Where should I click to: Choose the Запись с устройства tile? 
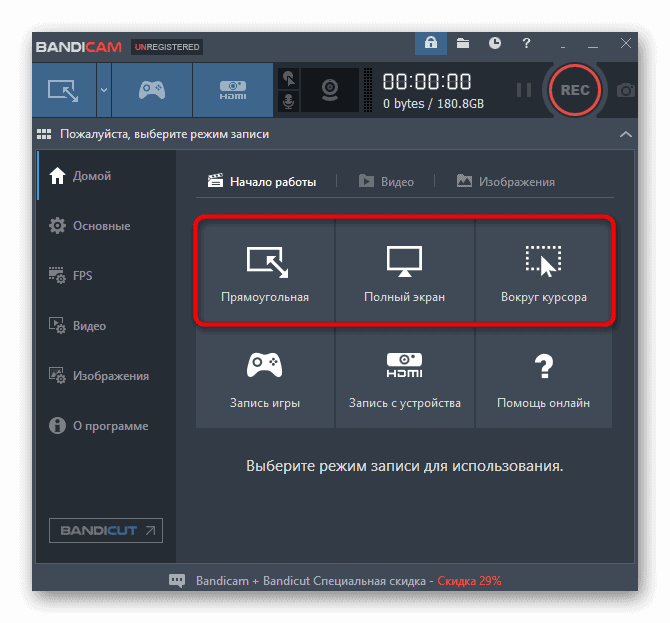(405, 378)
